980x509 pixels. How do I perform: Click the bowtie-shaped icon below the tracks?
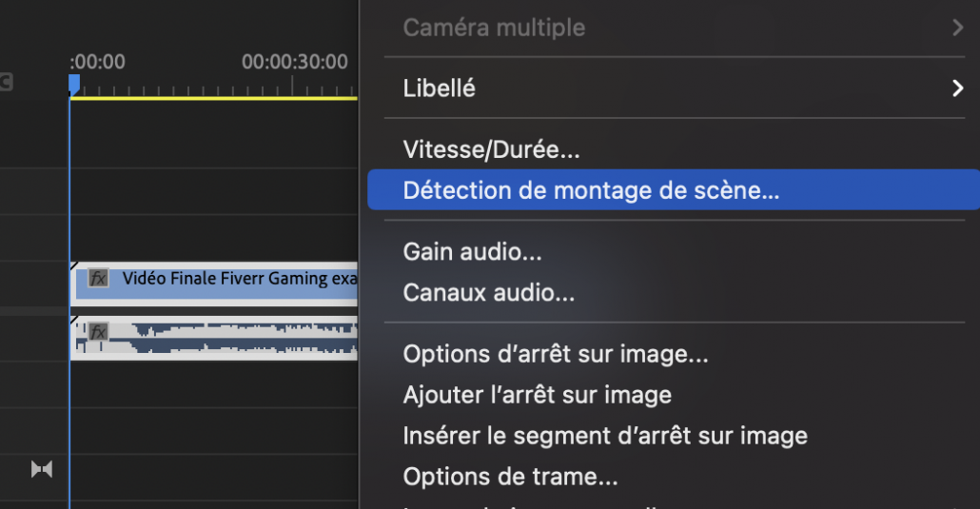coord(42,469)
